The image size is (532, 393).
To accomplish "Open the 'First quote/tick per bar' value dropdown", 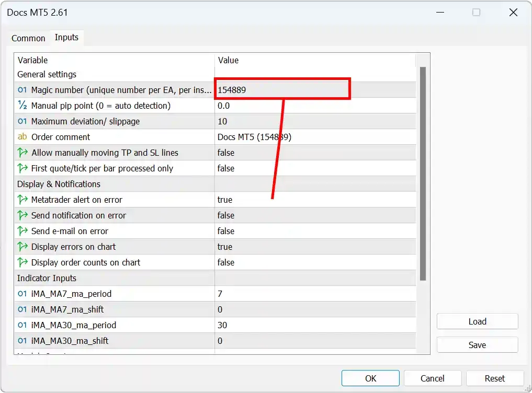I will (314, 168).
